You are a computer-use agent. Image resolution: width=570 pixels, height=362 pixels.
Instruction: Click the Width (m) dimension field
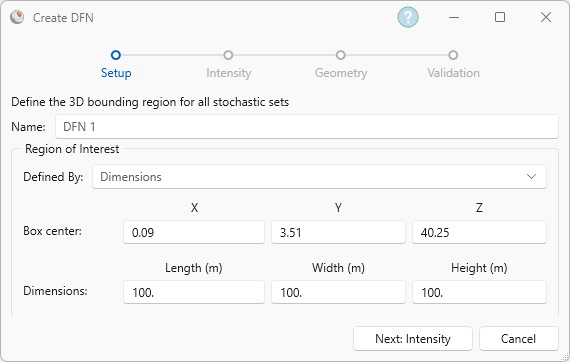338,292
